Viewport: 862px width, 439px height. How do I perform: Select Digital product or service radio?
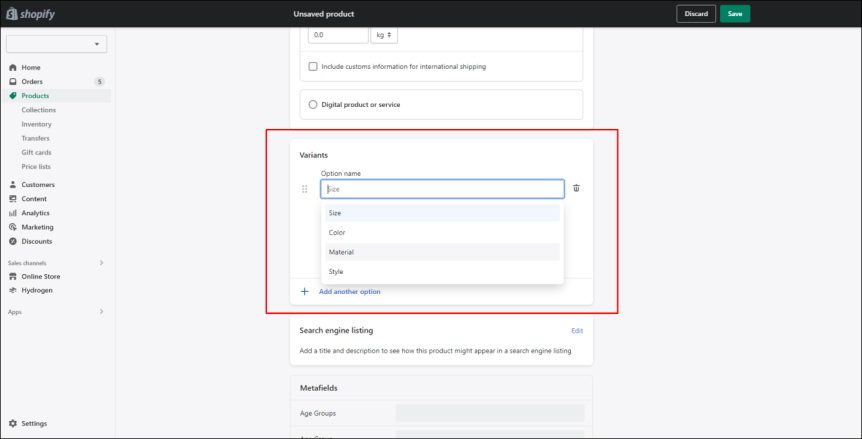pos(313,104)
